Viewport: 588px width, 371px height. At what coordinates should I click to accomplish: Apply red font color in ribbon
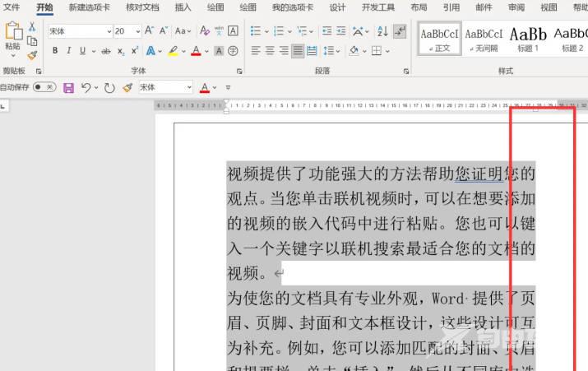(x=196, y=51)
